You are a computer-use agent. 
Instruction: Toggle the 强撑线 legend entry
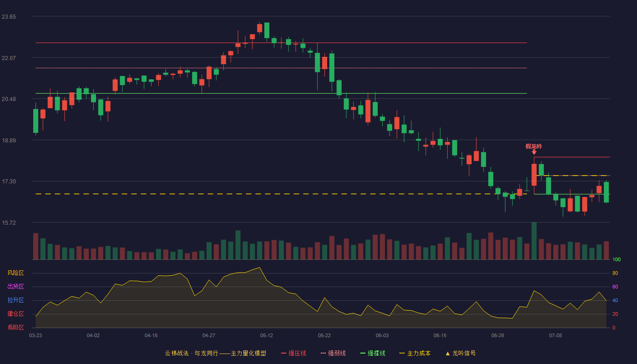pyautogui.click(x=373, y=353)
